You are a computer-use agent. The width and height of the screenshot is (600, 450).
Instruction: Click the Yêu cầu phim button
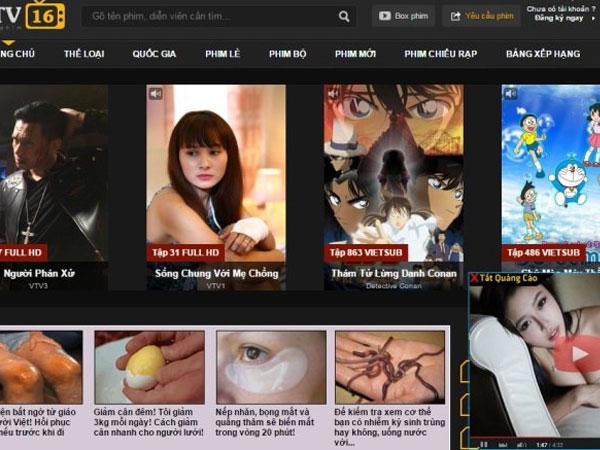481,16
